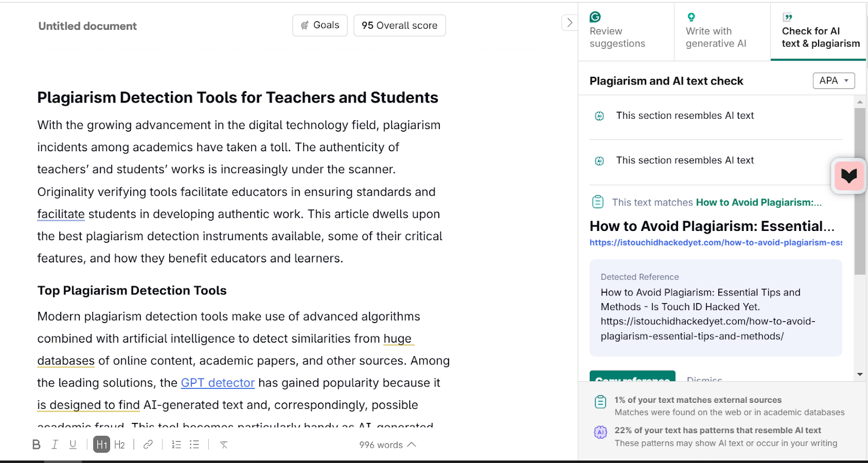Create a numbered list
The width and height of the screenshot is (868, 463).
[176, 445]
